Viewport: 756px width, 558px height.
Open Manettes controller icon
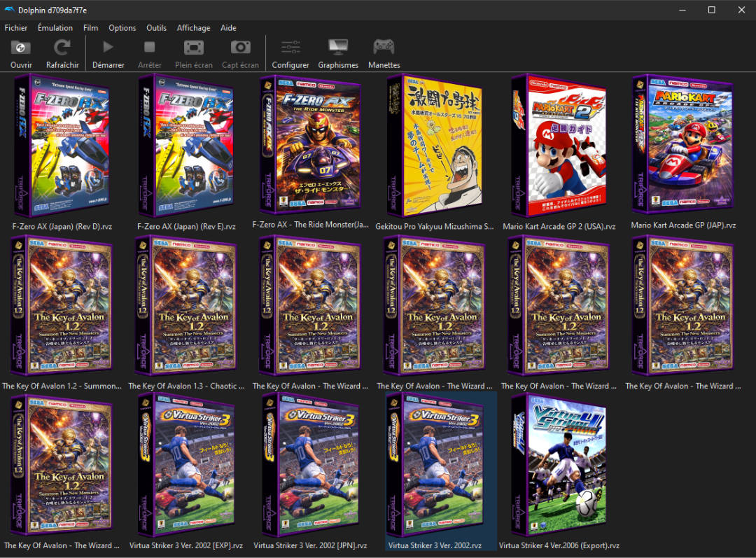point(384,48)
